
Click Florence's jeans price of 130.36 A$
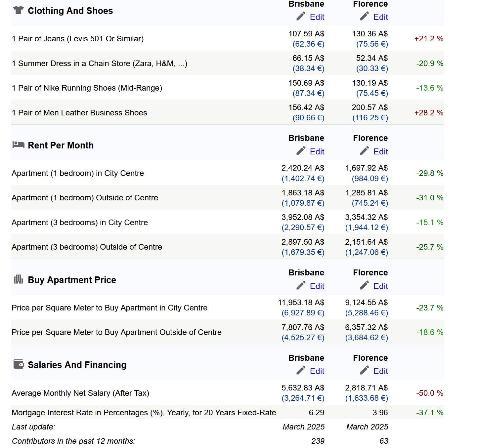[370, 34]
